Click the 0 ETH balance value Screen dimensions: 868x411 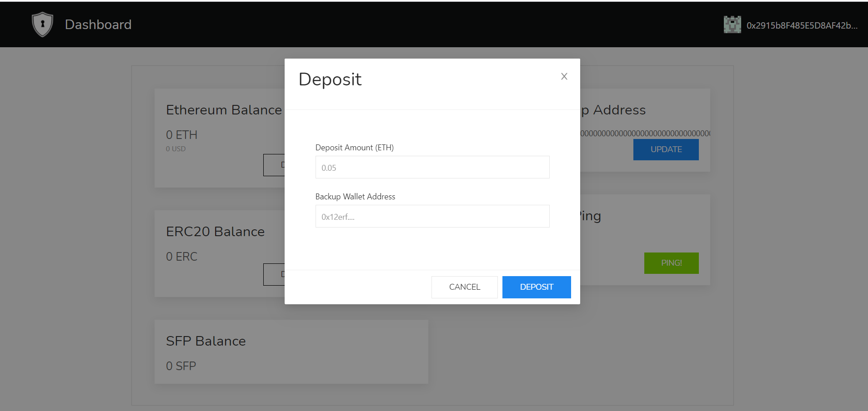tap(181, 135)
